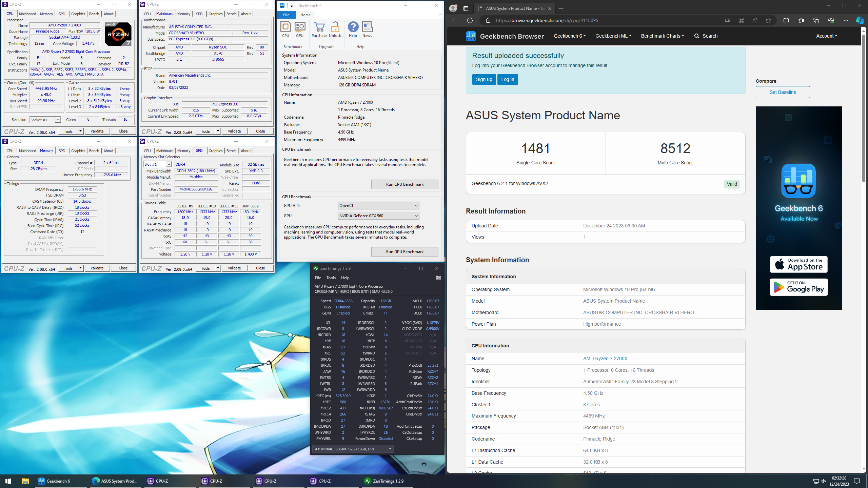868x488 pixels.
Task: Open the Windows Start menu
Action: pyautogui.click(x=8, y=481)
